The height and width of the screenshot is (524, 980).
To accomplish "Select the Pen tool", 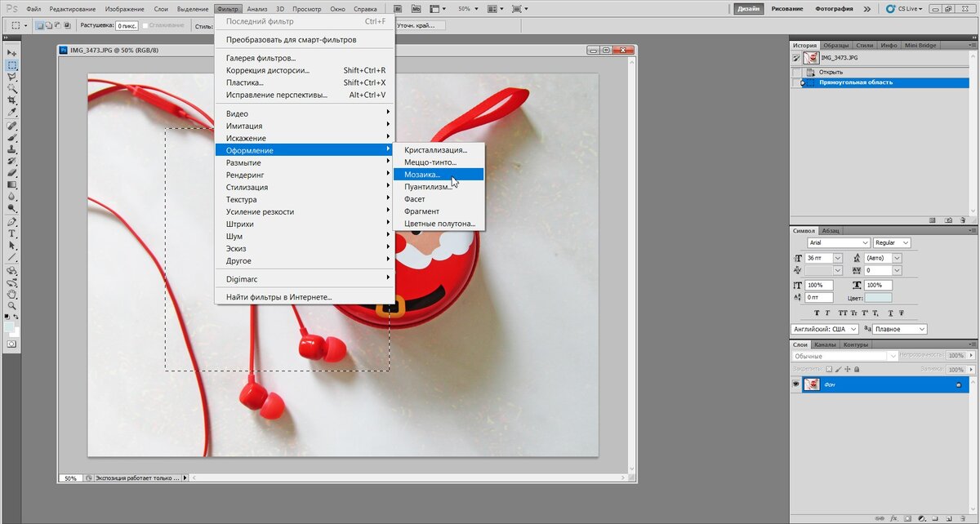I will [12, 222].
